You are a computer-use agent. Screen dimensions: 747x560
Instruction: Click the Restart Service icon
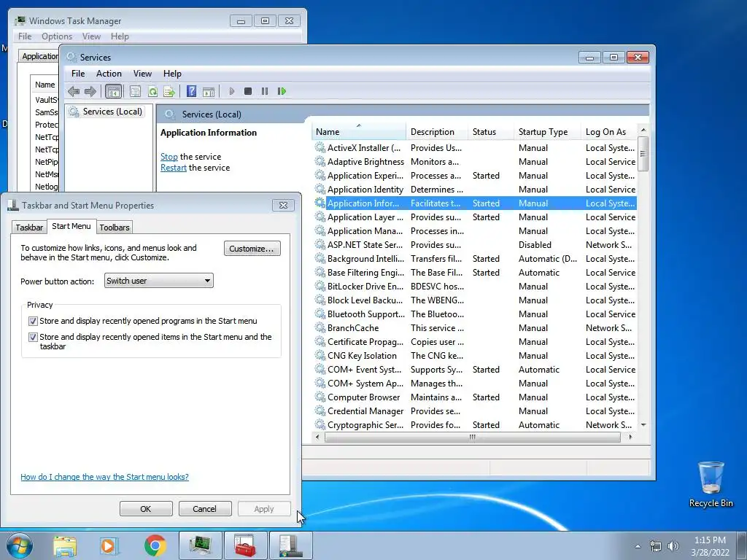282,91
